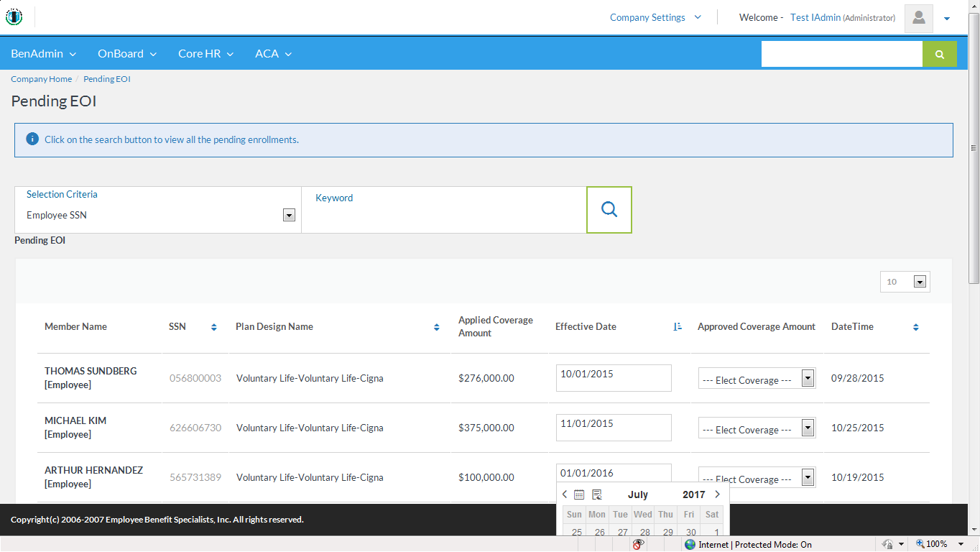
Task: Click the privacy eye icon in status bar
Action: click(x=637, y=545)
